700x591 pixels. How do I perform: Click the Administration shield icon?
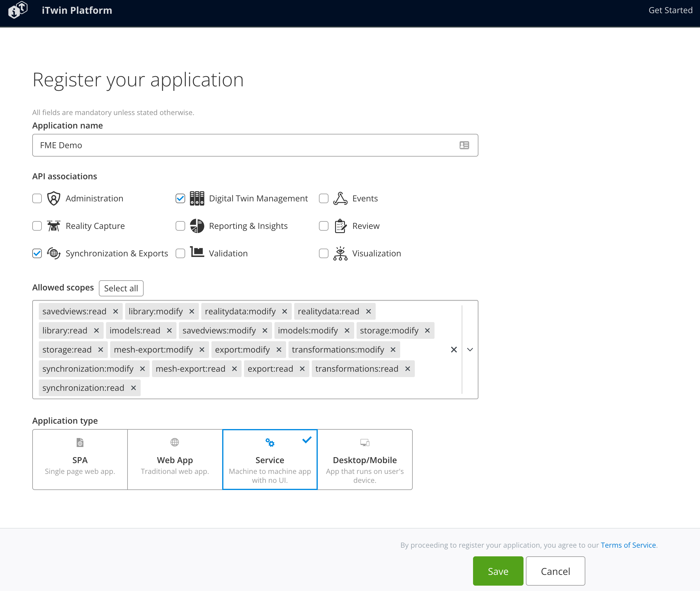pos(53,198)
